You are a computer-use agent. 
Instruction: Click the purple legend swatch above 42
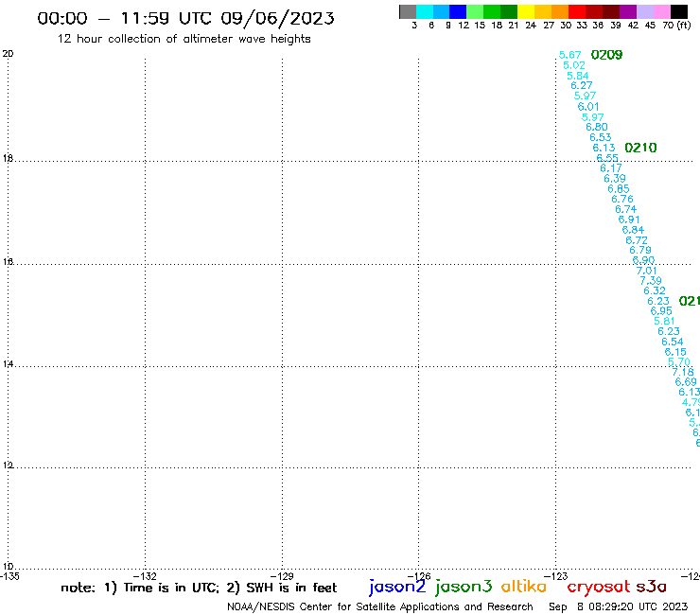tap(628, 11)
